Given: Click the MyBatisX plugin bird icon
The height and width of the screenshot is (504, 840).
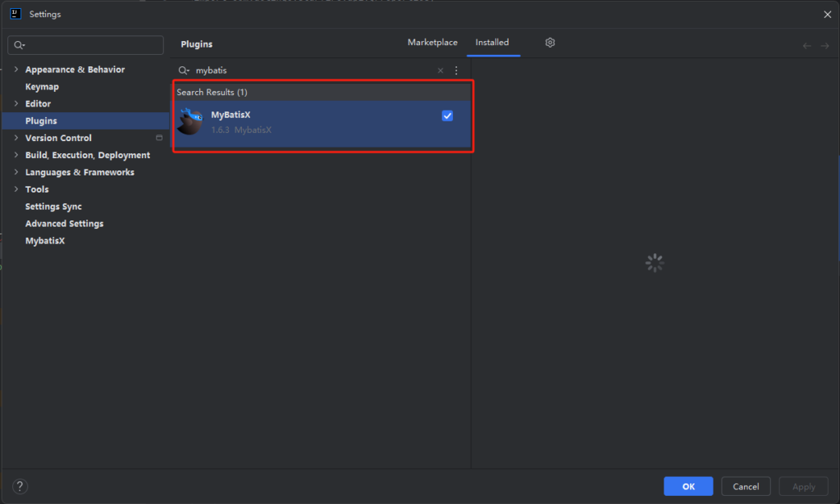Looking at the screenshot, I should tap(190, 121).
